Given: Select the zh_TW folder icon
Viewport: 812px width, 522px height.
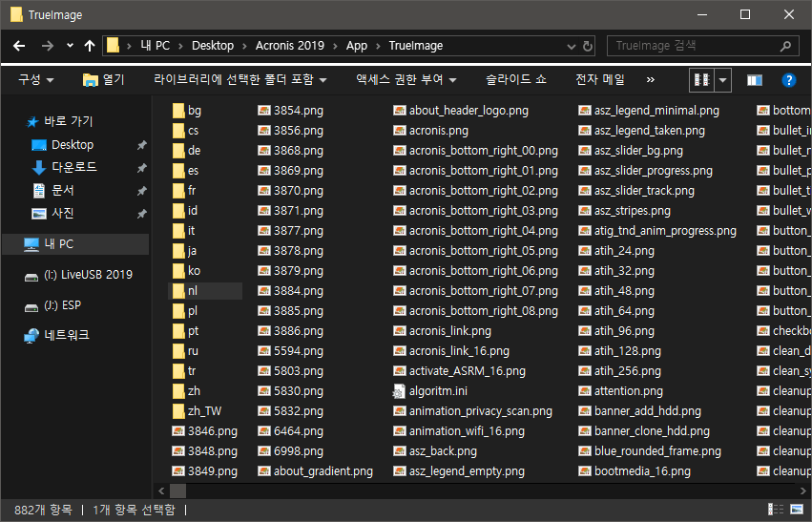Looking at the screenshot, I should click(178, 411).
